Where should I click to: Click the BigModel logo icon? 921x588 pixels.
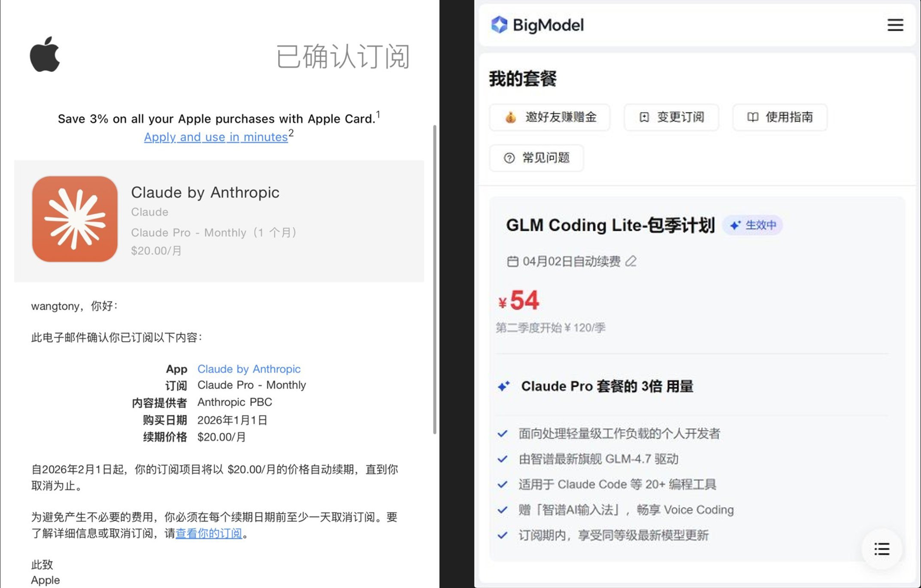click(x=499, y=25)
